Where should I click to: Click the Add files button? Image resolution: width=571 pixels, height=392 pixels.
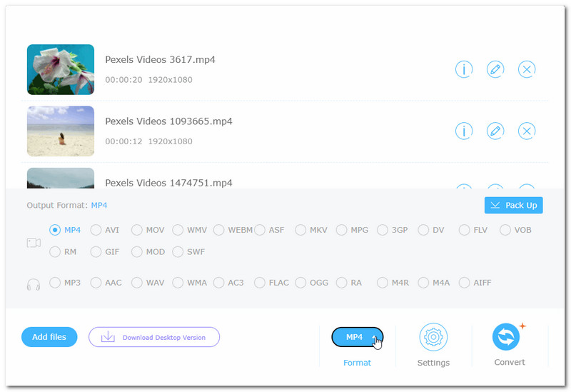coord(49,337)
